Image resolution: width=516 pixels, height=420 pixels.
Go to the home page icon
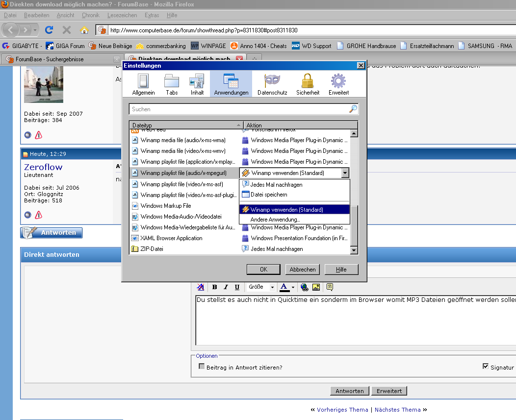coord(84,30)
